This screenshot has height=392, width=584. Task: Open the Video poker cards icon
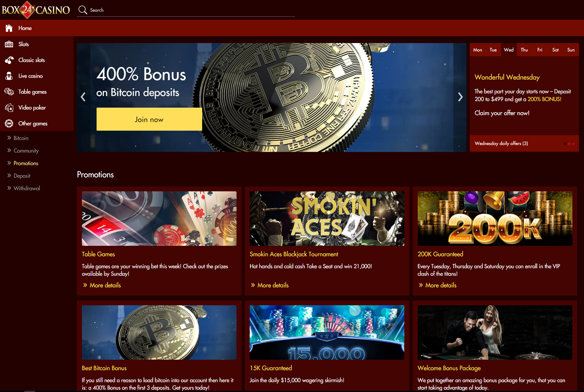pos(9,108)
